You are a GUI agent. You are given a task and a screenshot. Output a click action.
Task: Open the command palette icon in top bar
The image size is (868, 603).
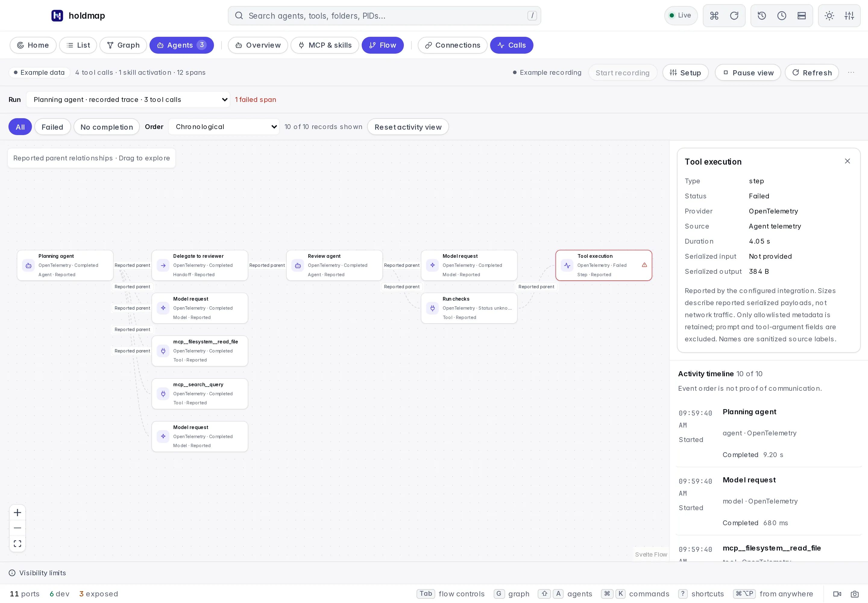[714, 15]
